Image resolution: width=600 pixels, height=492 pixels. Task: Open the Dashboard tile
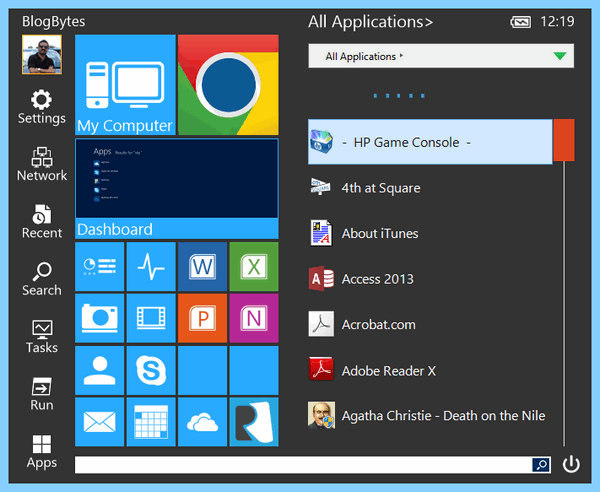177,189
